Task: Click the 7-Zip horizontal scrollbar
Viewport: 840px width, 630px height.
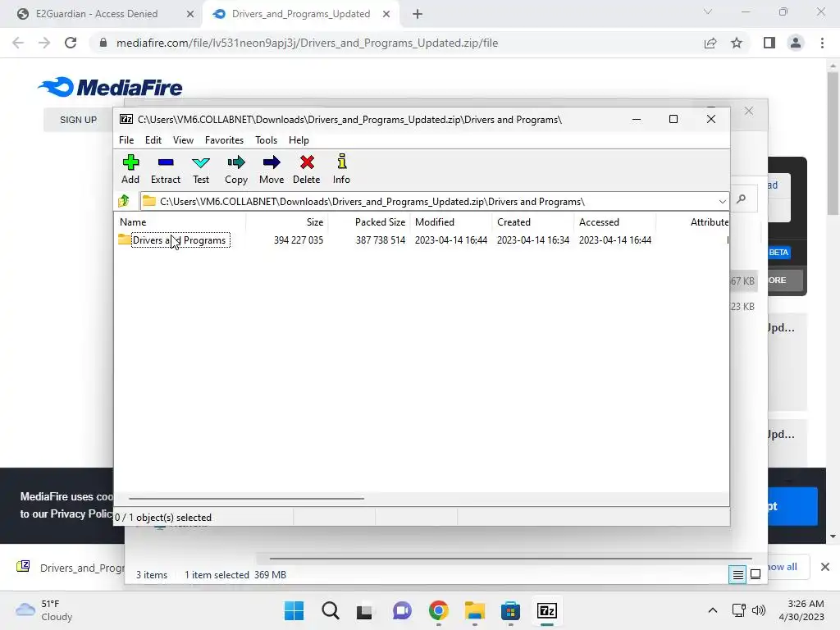Action: pyautogui.click(x=246, y=498)
